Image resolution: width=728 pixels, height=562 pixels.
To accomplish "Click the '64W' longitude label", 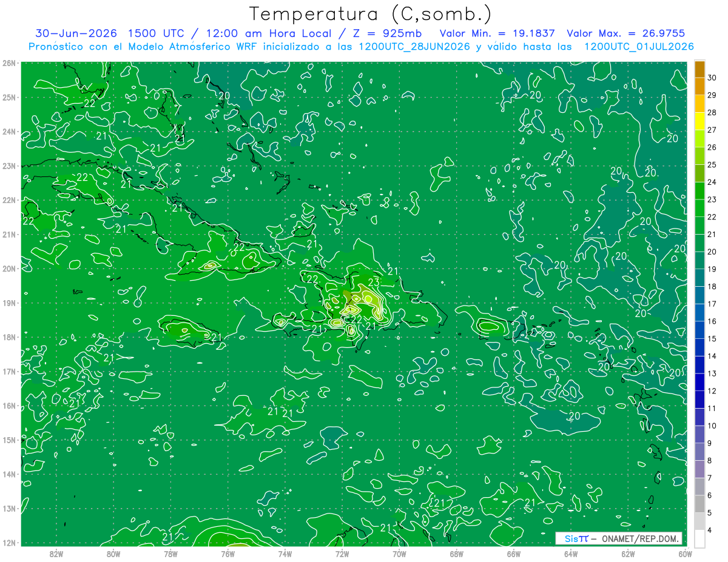I will coord(571,554).
